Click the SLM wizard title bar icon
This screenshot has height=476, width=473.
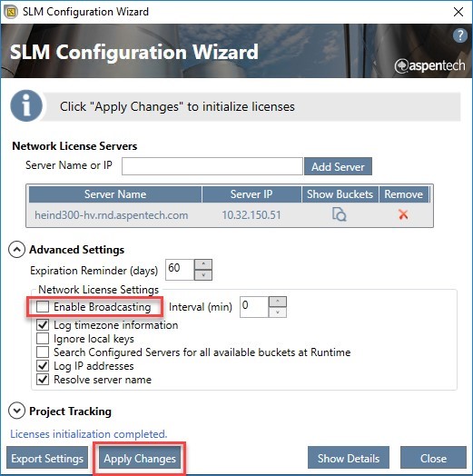click(11, 12)
